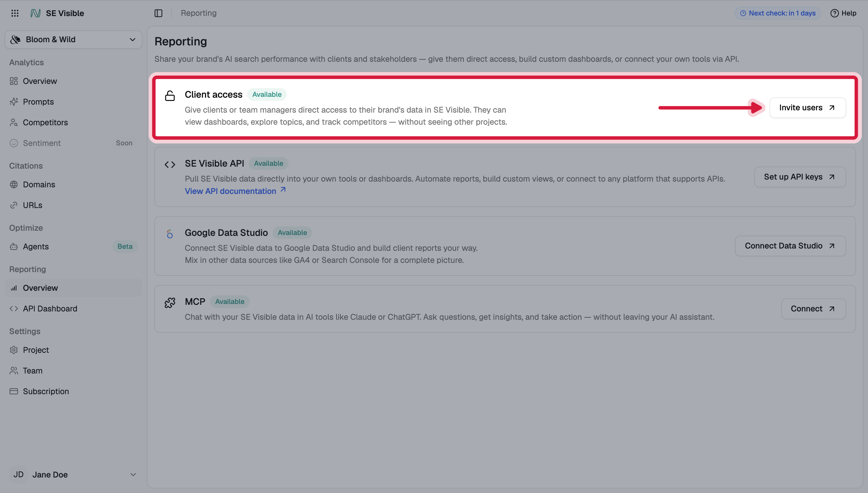This screenshot has width=868, height=493.
Task: Click the Google Data Studio icon
Action: pos(170,234)
